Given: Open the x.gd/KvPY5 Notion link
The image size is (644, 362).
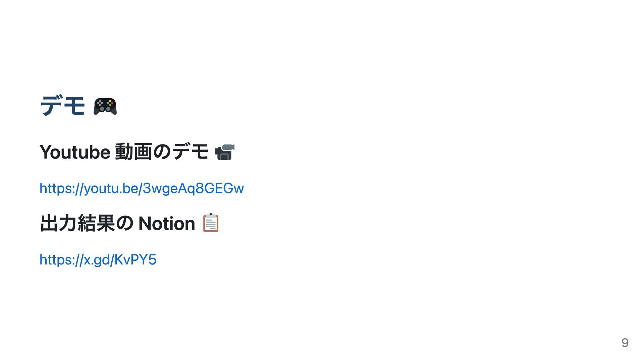Looking at the screenshot, I should (98, 260).
